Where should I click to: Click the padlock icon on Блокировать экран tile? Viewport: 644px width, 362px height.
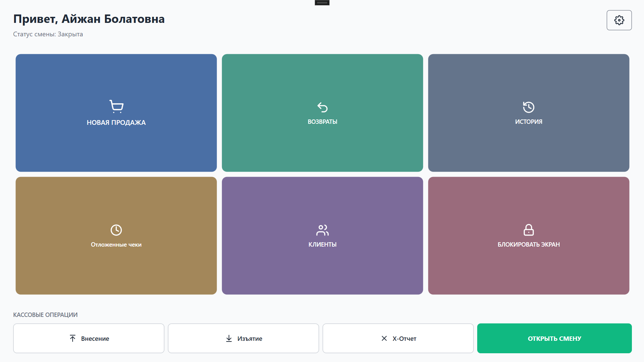click(x=528, y=230)
